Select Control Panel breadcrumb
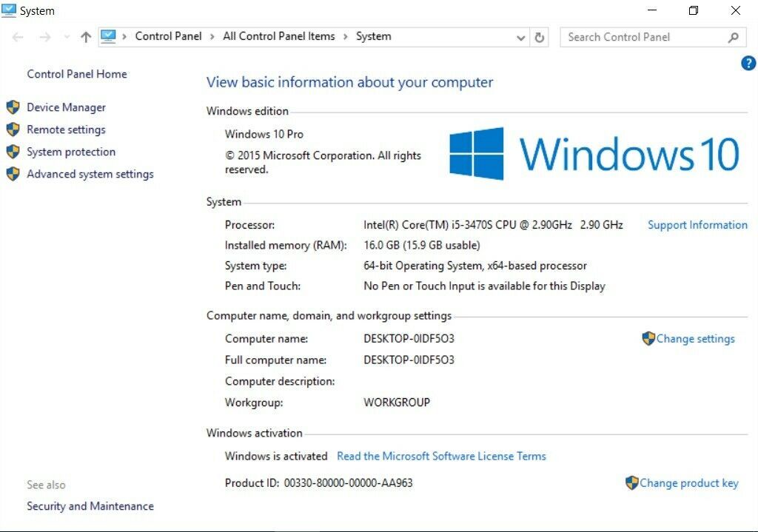 pos(168,36)
